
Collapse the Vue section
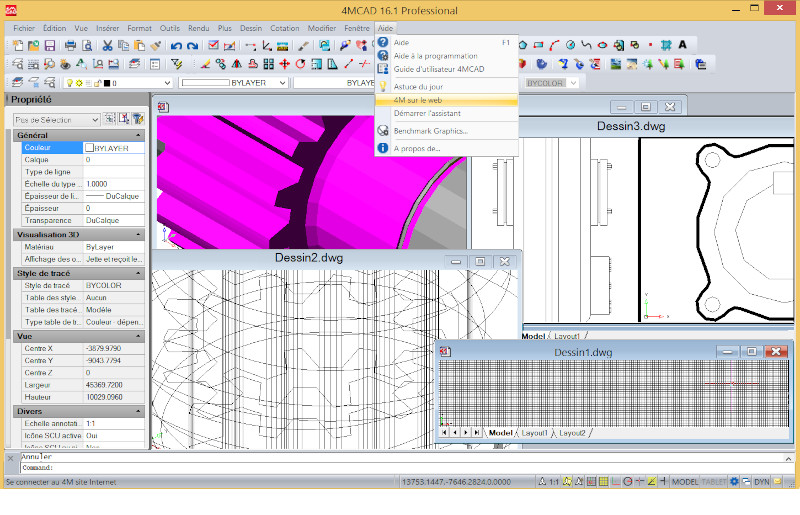(138, 336)
